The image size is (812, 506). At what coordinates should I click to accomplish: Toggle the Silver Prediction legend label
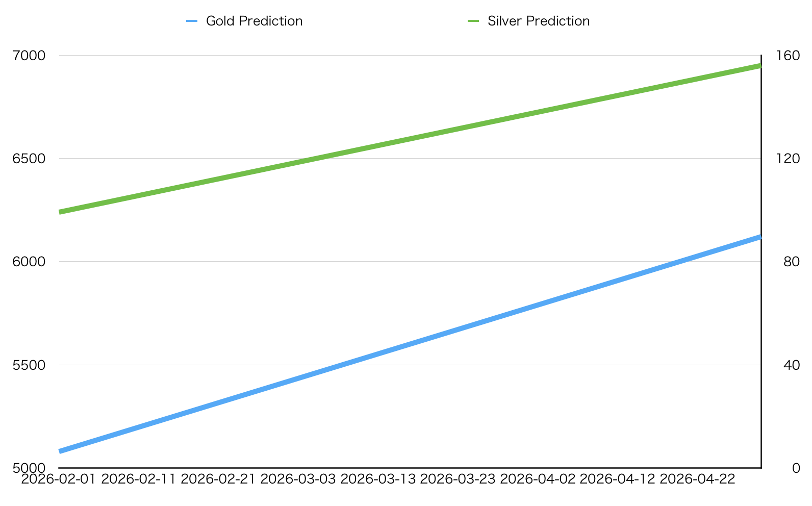(x=538, y=21)
